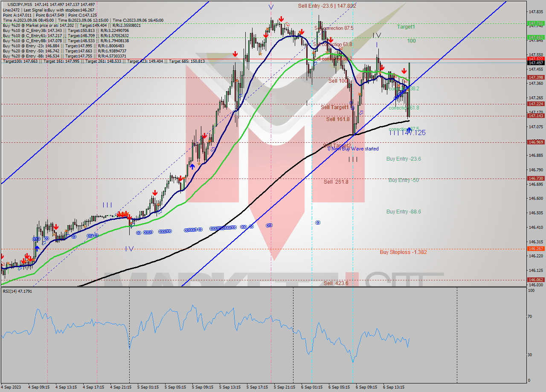Select the 'correction 61.8' green label
Screen dimensions: 546x392
pos(404,108)
